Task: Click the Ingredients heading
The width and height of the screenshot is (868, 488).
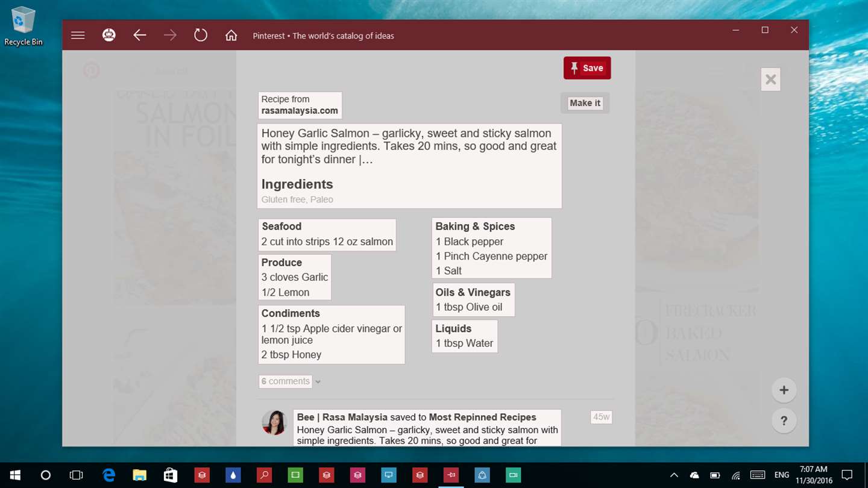Action: 297,184
